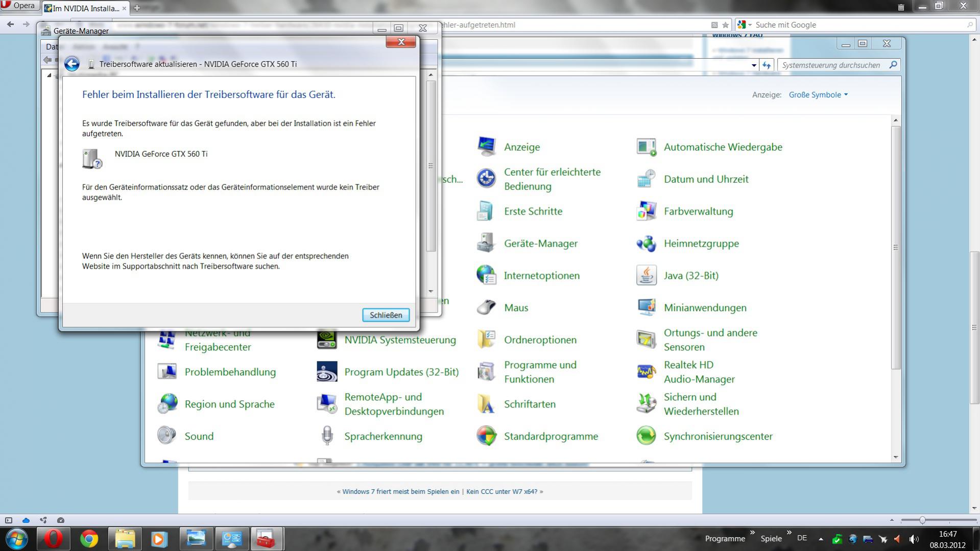Viewport: 980px width, 551px height.
Task: Click Opera's forward navigation arrow
Action: tap(26, 25)
